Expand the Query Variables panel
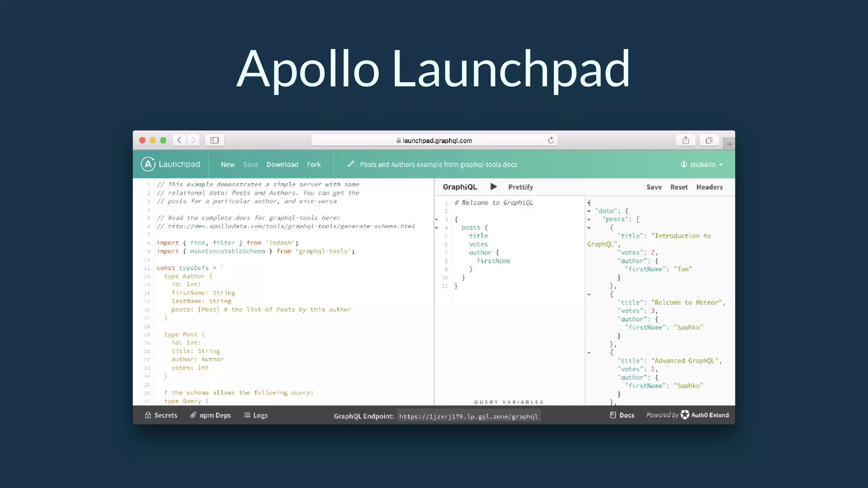This screenshot has height=488, width=868. (x=509, y=402)
